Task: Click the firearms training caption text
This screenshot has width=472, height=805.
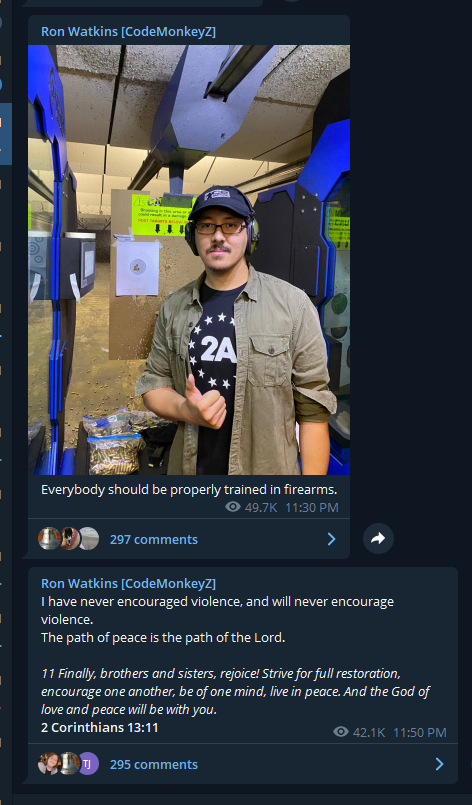Action: [189, 490]
